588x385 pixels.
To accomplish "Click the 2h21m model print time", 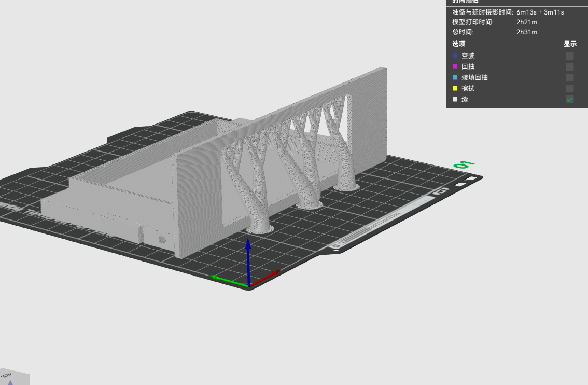I will (x=527, y=22).
